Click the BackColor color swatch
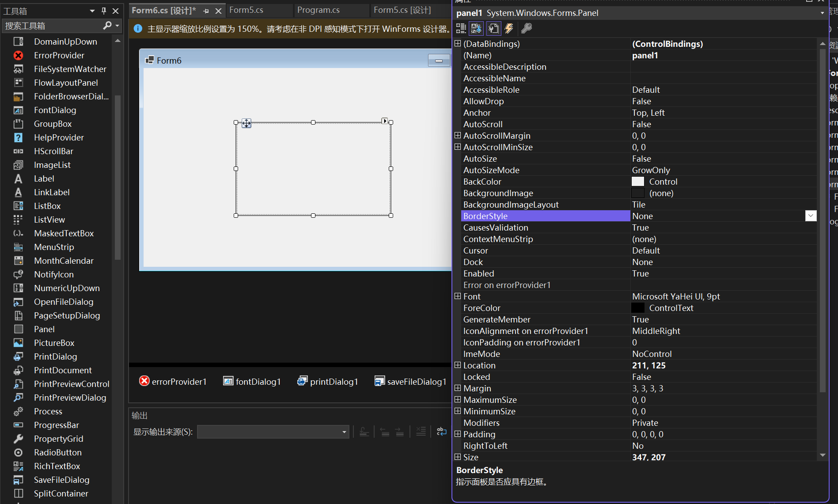The image size is (838, 504). (x=638, y=181)
